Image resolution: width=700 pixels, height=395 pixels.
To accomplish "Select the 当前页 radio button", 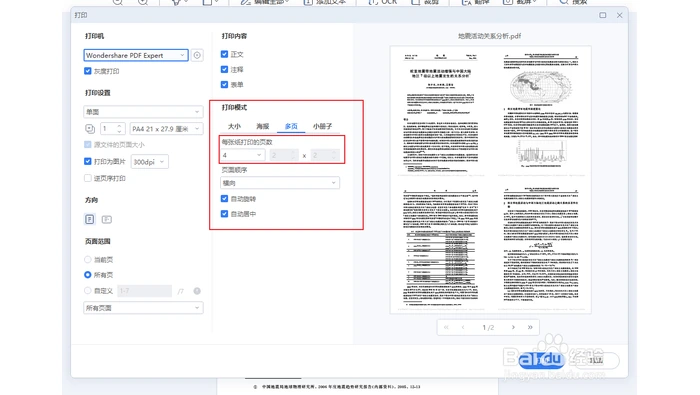I will tap(88, 259).
